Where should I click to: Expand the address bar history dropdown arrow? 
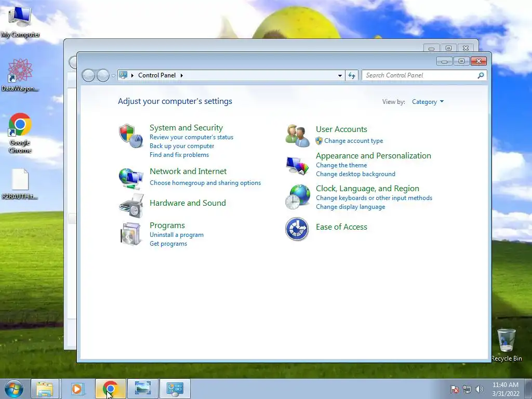point(340,76)
